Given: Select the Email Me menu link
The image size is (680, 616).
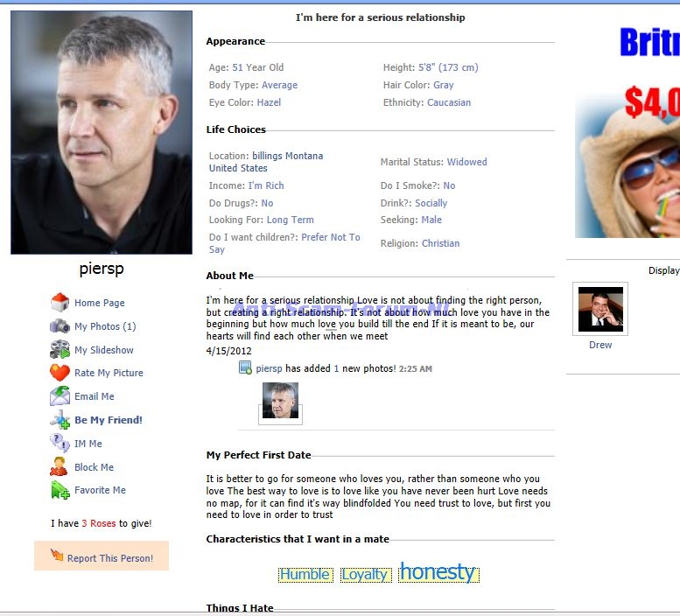Looking at the screenshot, I should pyautogui.click(x=95, y=396).
